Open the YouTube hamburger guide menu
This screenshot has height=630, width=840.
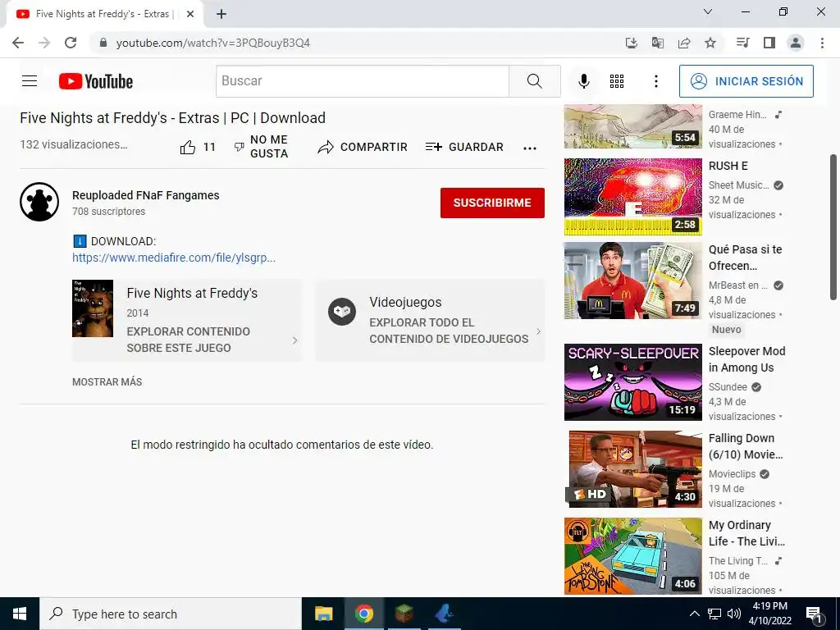coord(30,81)
